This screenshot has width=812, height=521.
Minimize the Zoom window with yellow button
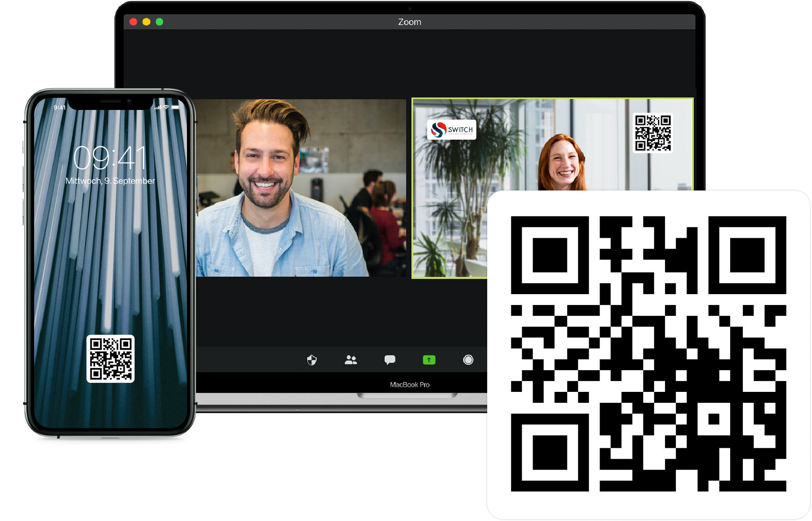146,22
